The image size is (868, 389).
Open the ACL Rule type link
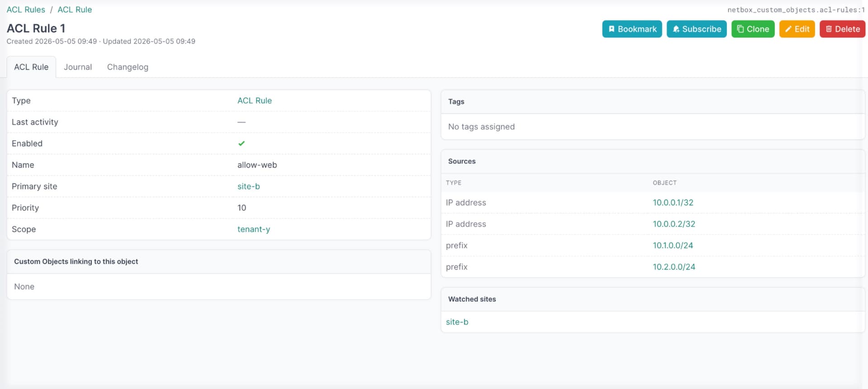click(x=255, y=100)
